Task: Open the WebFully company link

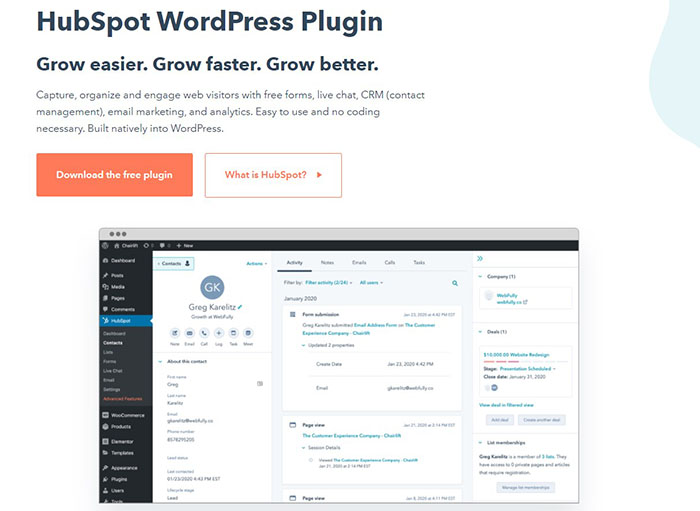Action: pos(507,295)
